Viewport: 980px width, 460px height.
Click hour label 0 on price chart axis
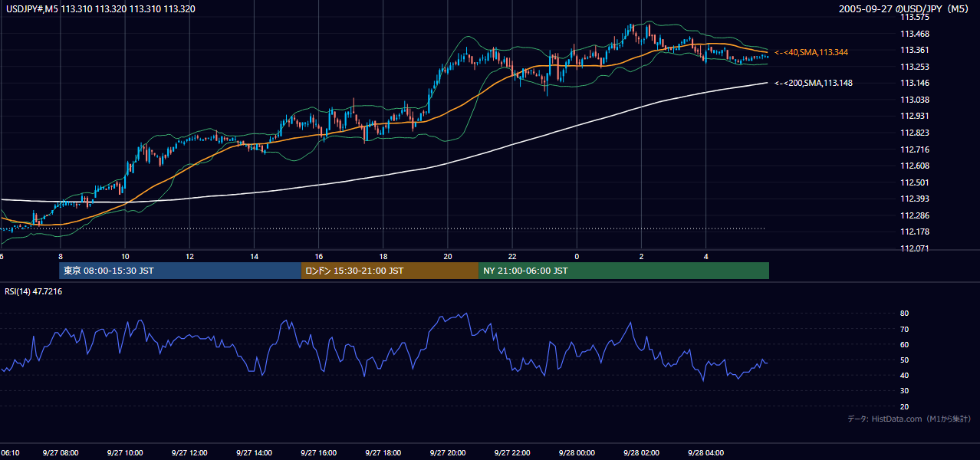[577, 256]
